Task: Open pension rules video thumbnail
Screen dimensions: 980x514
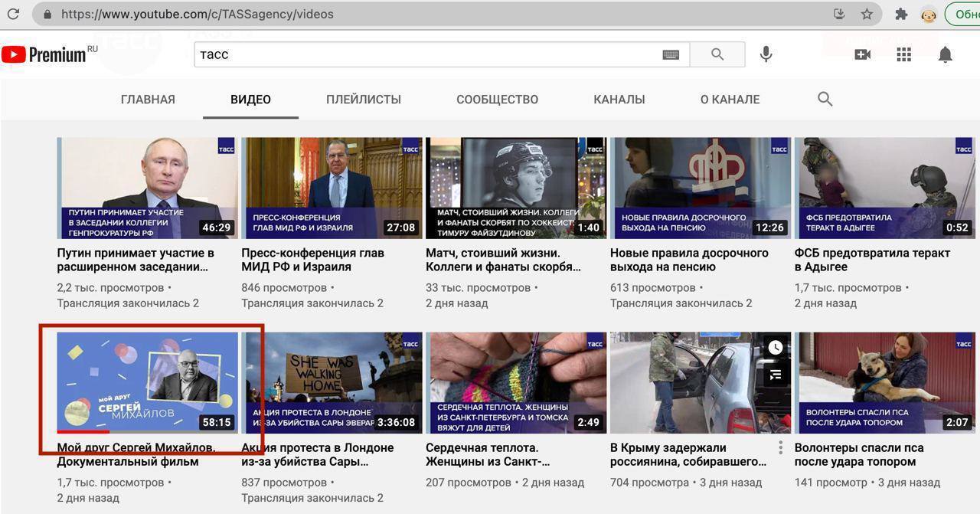Action: tap(701, 188)
